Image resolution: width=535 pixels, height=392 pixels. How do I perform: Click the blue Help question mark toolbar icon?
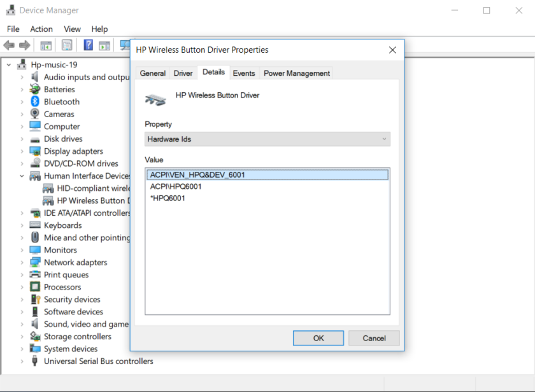click(88, 45)
